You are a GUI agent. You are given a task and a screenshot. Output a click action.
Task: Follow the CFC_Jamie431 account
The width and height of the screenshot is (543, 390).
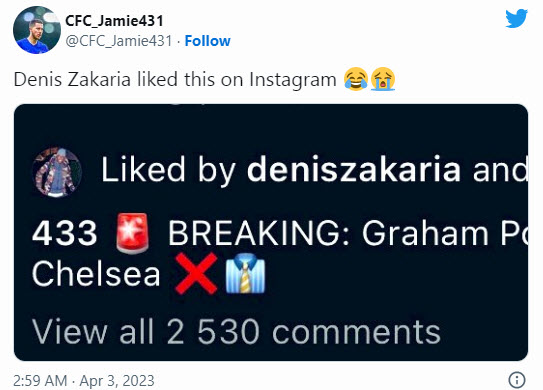click(x=207, y=41)
